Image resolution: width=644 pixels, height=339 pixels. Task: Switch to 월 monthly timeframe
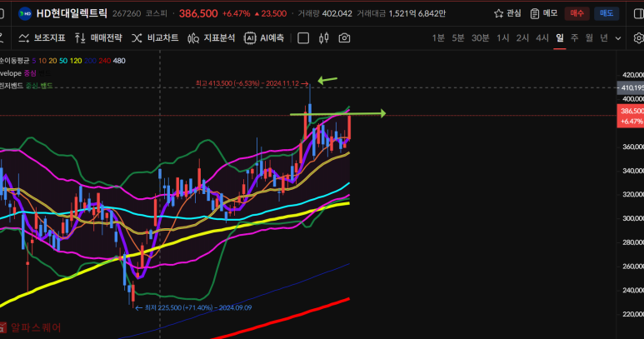tap(589, 38)
